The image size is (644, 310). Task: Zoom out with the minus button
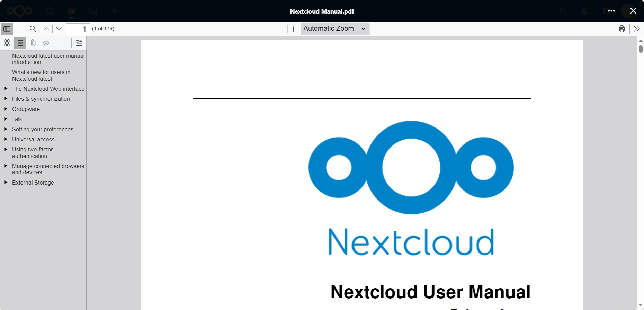pyautogui.click(x=281, y=29)
